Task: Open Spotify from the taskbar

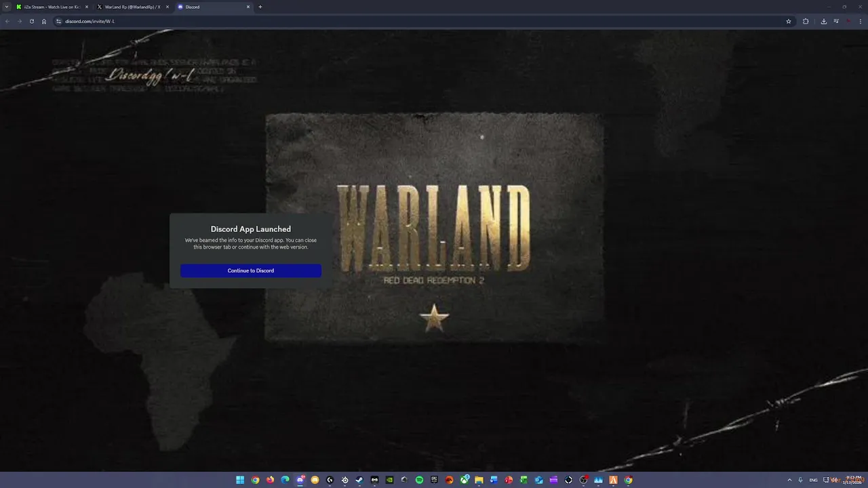Action: coord(419,480)
